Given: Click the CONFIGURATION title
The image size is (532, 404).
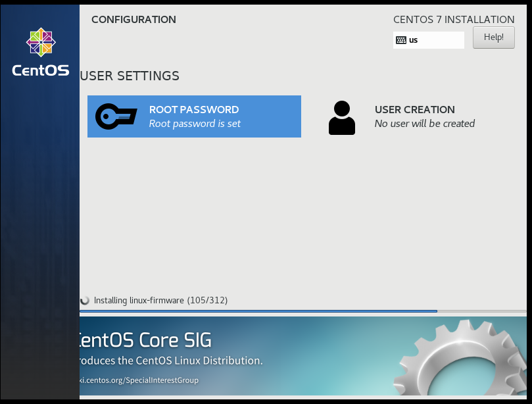Looking at the screenshot, I should pyautogui.click(x=133, y=20).
